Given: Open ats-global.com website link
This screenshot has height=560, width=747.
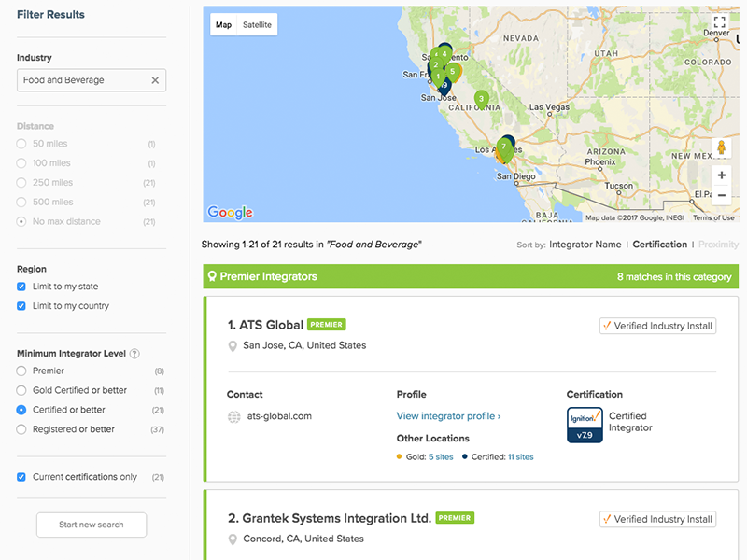Looking at the screenshot, I should tap(279, 416).
